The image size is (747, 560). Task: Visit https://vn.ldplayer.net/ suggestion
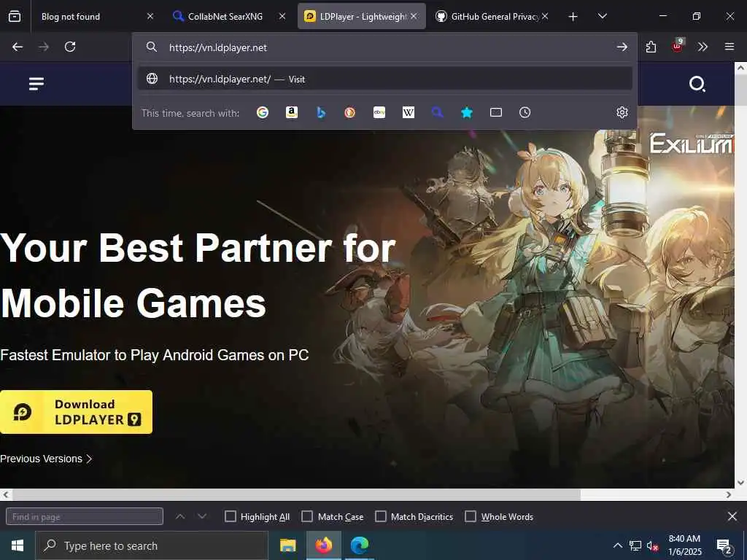pyautogui.click(x=385, y=79)
